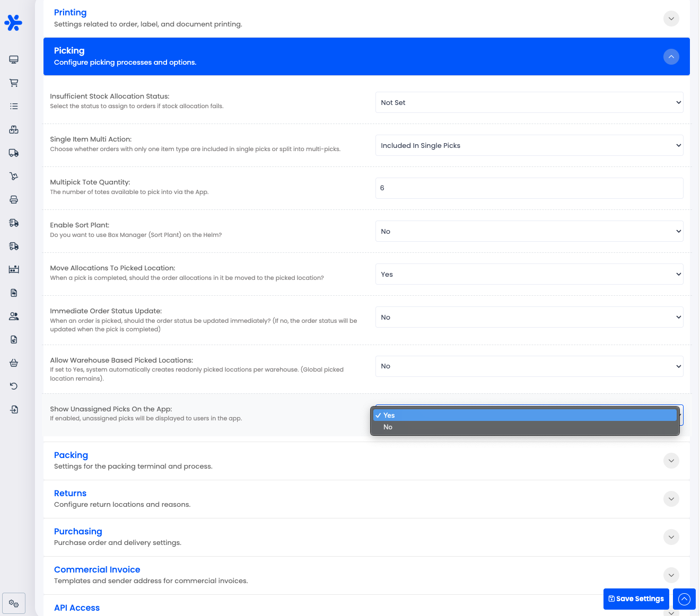
Task: Expand the Packing settings section
Action: (671, 461)
